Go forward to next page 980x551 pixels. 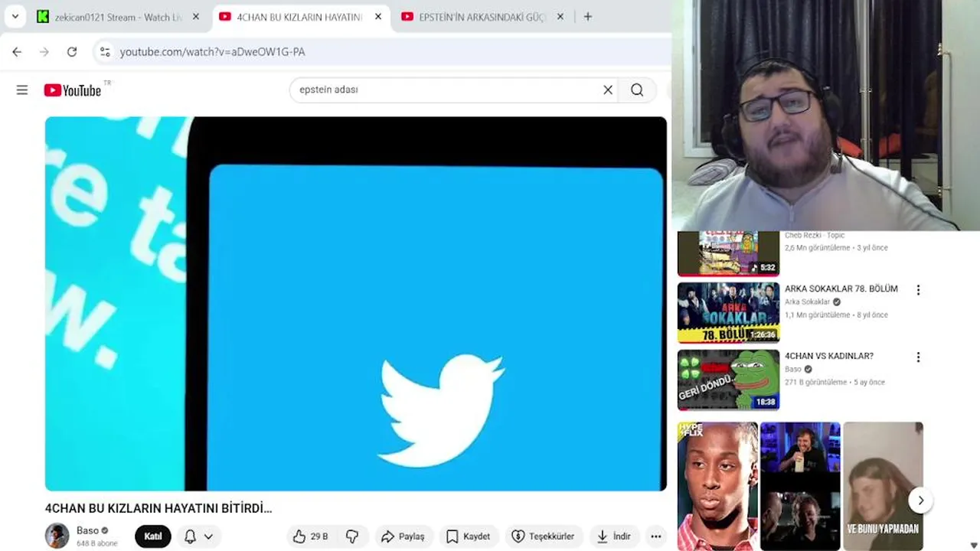click(x=44, y=52)
